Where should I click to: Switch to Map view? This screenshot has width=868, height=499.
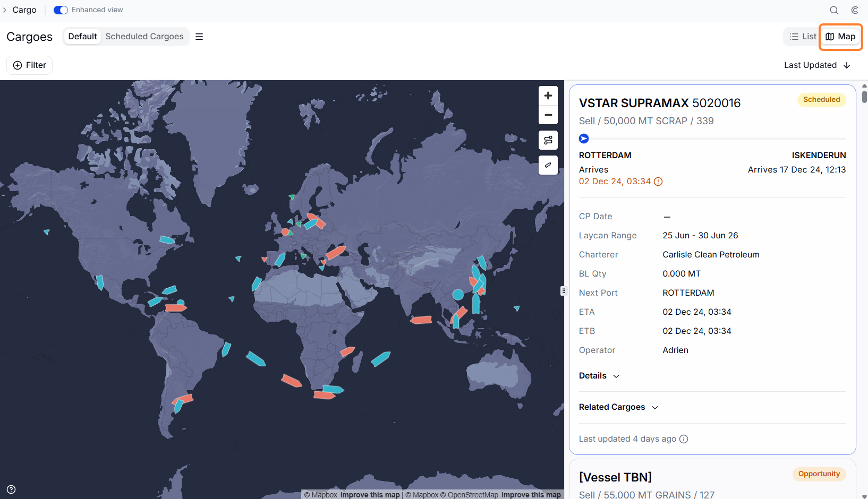tap(840, 37)
